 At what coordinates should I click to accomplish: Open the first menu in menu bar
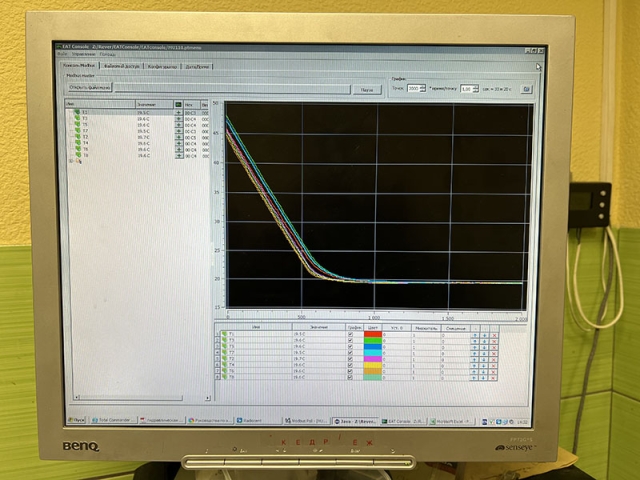coord(63,53)
